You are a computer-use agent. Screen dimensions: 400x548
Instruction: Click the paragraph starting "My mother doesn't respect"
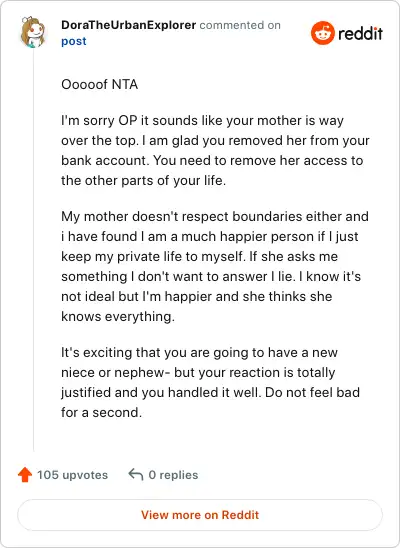point(215,266)
